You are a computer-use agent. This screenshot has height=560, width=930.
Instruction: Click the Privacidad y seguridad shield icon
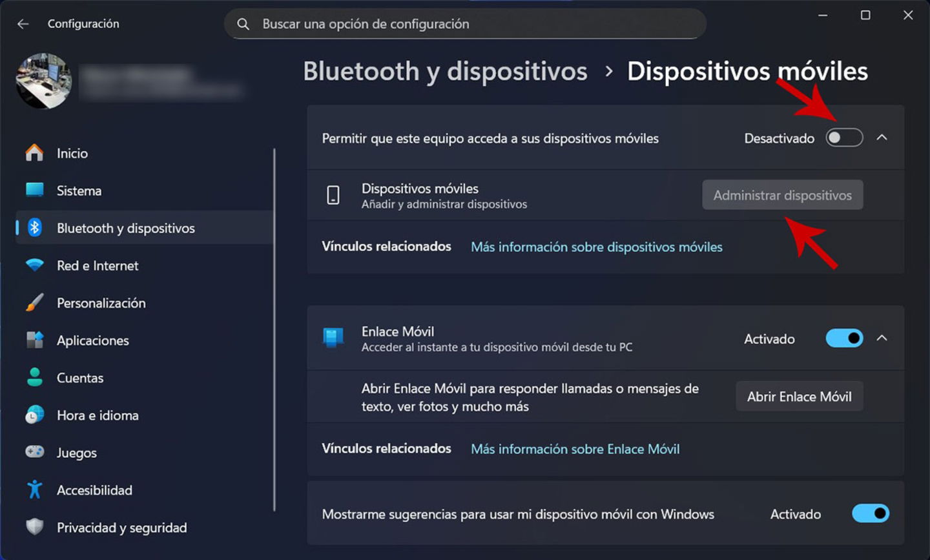click(x=34, y=527)
